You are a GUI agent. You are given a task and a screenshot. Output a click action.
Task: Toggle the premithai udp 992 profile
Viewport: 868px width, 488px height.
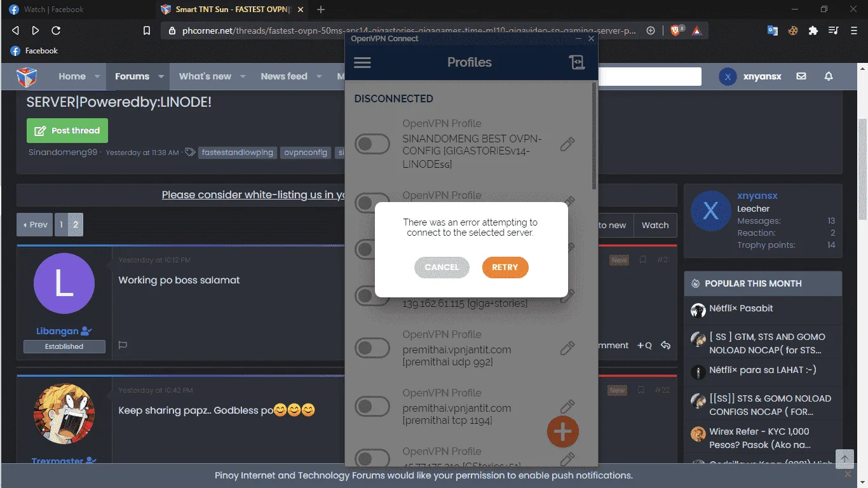pyautogui.click(x=372, y=348)
